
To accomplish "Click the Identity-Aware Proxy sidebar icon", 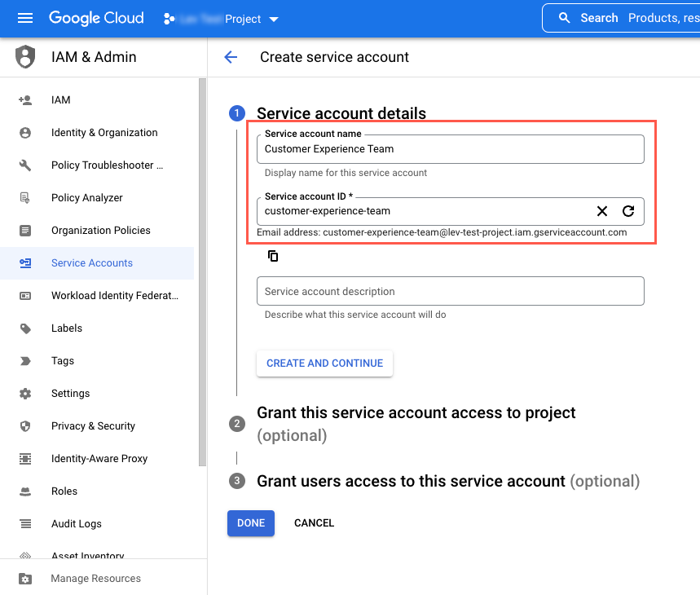I will [x=27, y=458].
